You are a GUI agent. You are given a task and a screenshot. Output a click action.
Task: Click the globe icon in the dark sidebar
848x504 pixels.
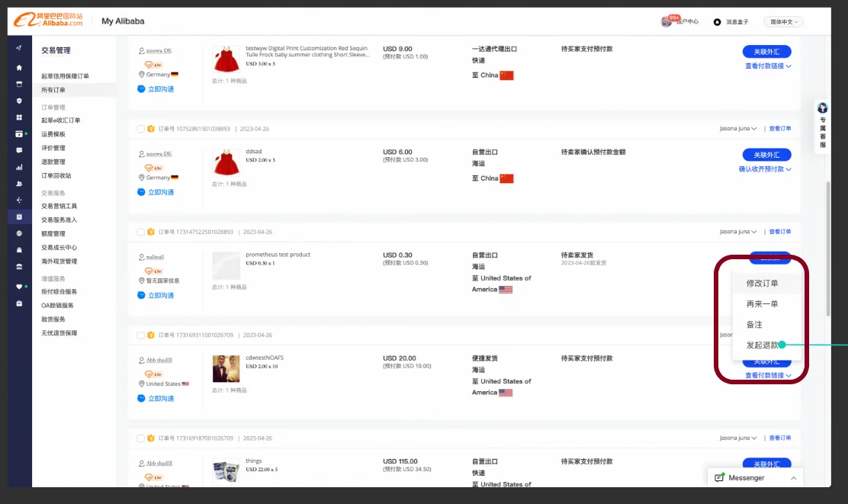pyautogui.click(x=19, y=233)
